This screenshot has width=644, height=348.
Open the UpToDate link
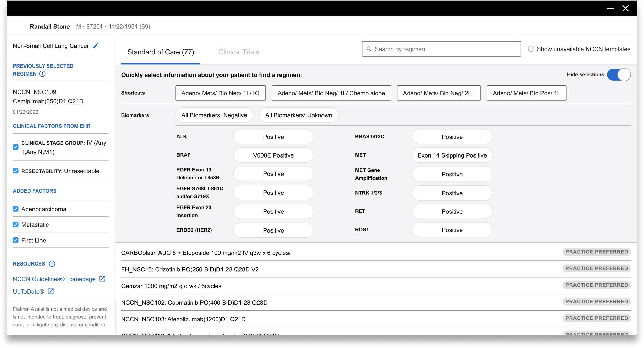(x=28, y=292)
